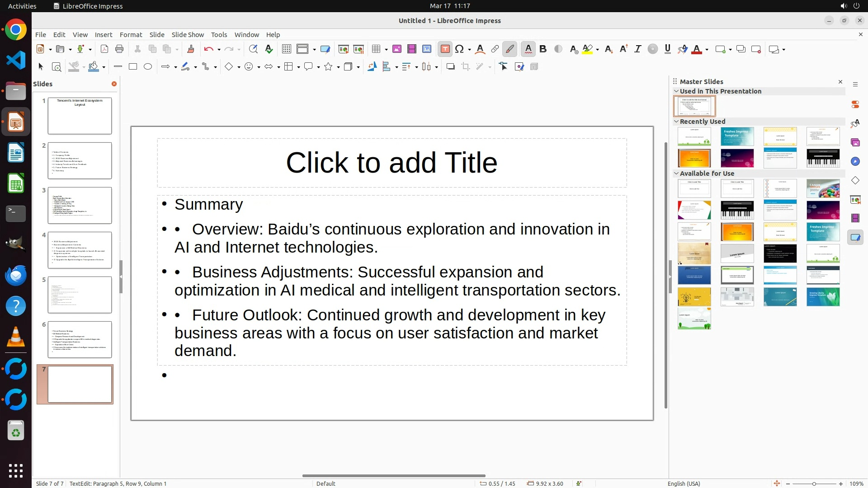This screenshot has height=488, width=868.
Task: Click the Insert Image icon
Action: 397,49
